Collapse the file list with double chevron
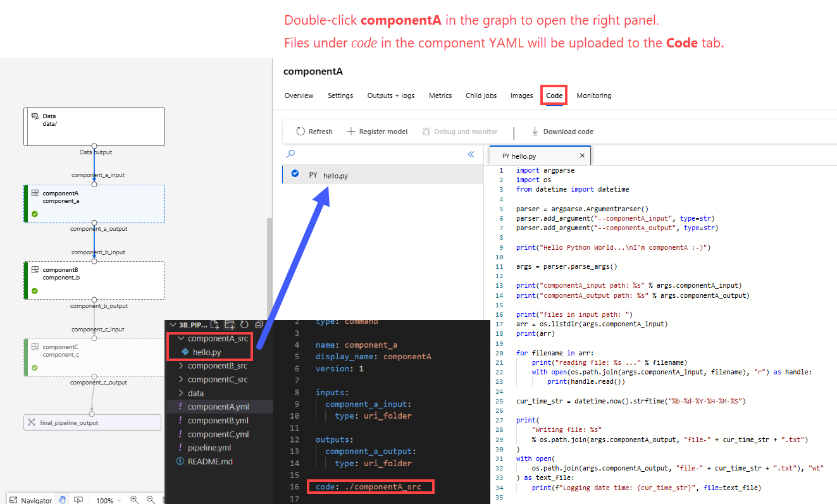 tap(471, 154)
